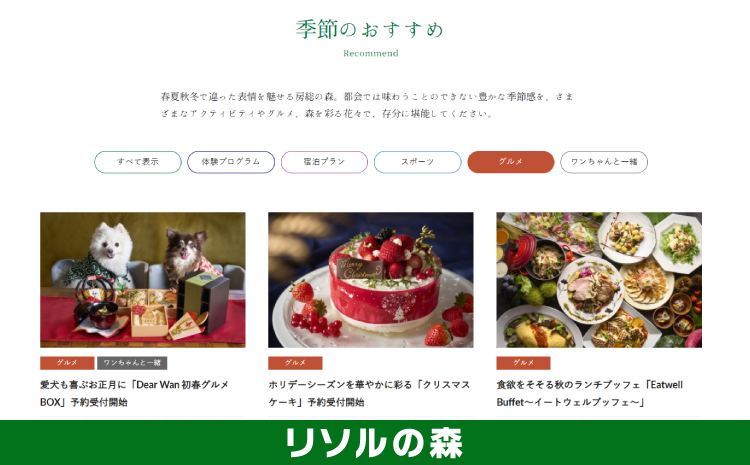Open the Eatwell Buffet article title
Screen dimensions: 750x465
[590, 393]
